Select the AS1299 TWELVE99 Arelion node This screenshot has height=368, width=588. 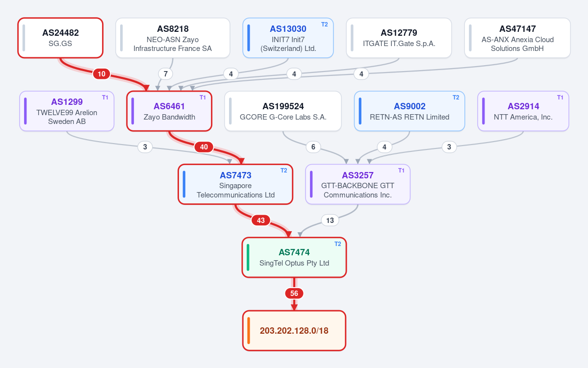(67, 111)
